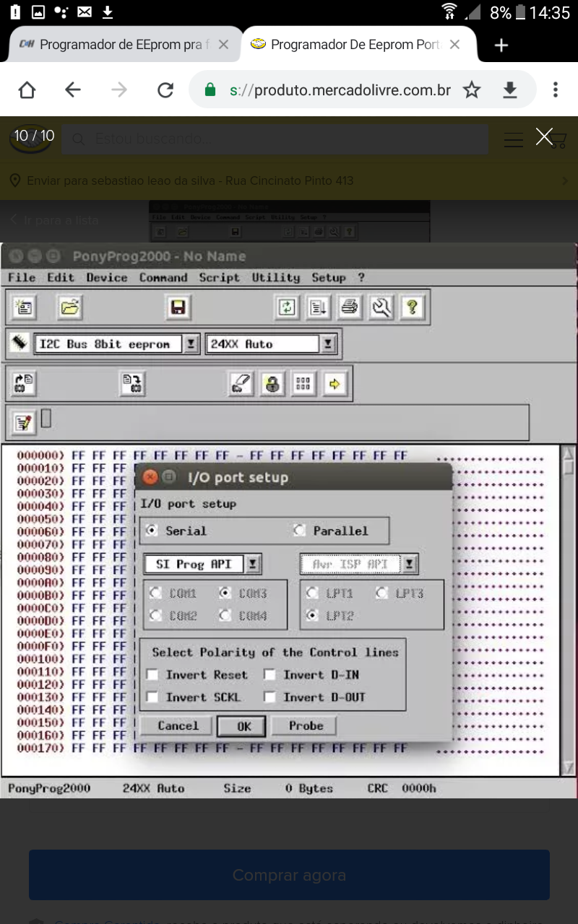The height and width of the screenshot is (924, 578).
Task: Click the hex view scrollbar down arrow
Action: 569,767
